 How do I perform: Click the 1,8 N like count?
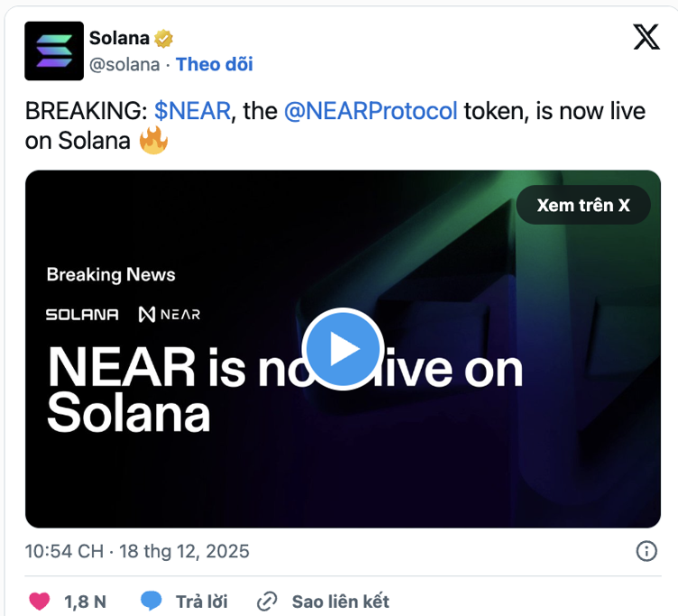point(86,602)
